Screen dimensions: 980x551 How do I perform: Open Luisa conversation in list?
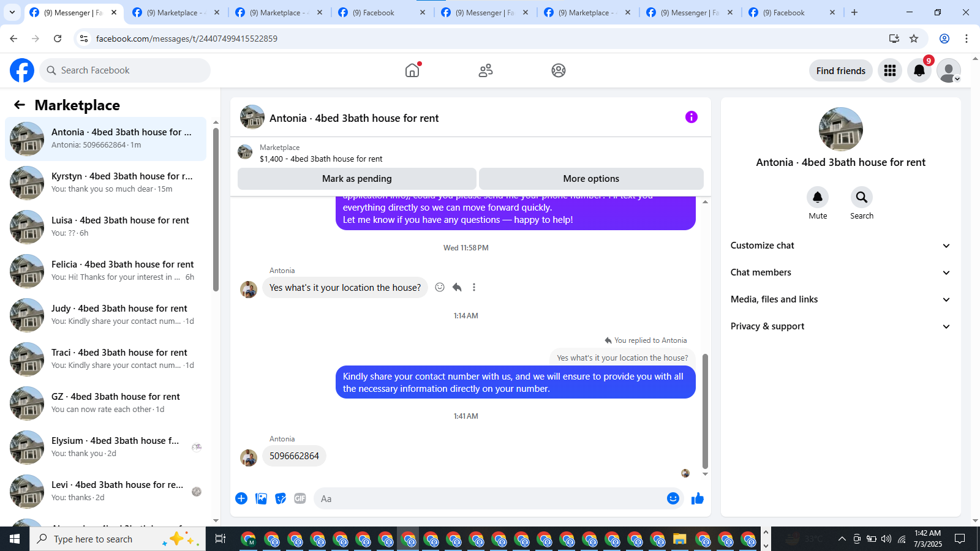(105, 227)
